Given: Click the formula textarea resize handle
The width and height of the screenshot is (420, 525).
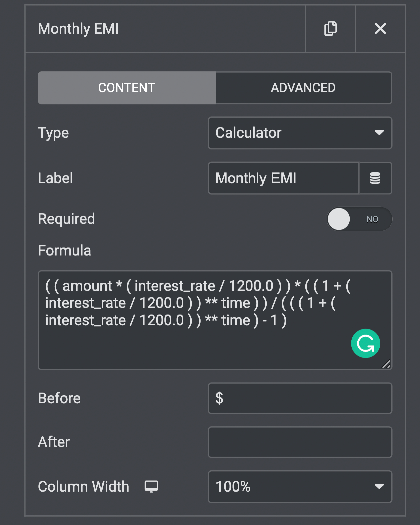Looking at the screenshot, I should [x=386, y=364].
